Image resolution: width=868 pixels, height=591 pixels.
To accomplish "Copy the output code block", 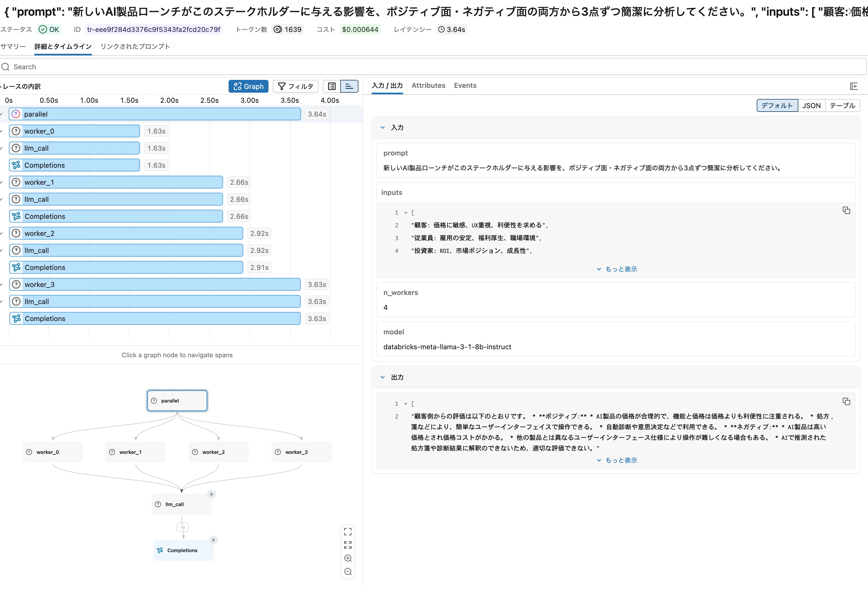I will click(846, 402).
